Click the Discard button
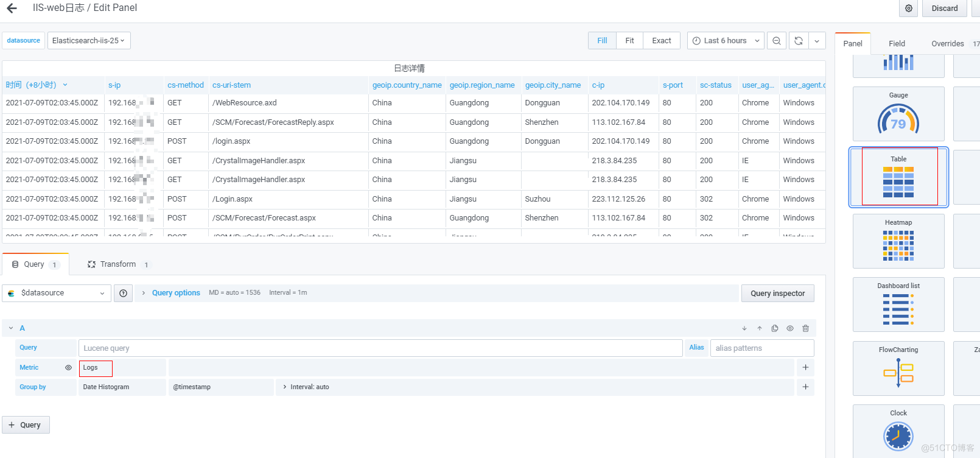 [x=945, y=8]
